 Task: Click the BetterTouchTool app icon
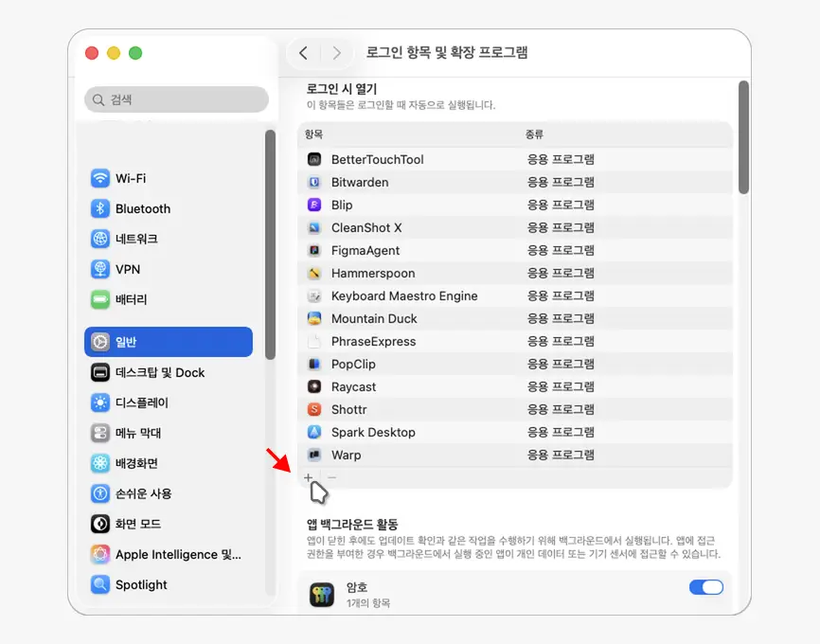click(314, 159)
